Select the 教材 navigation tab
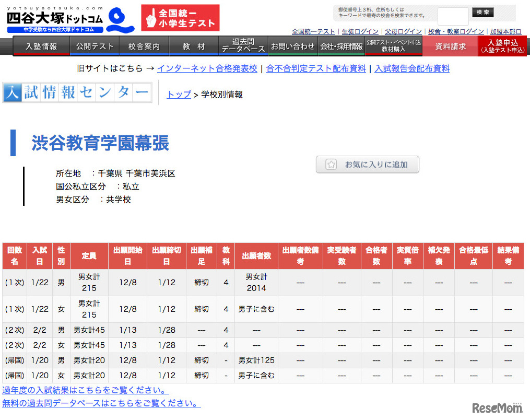 193,46
